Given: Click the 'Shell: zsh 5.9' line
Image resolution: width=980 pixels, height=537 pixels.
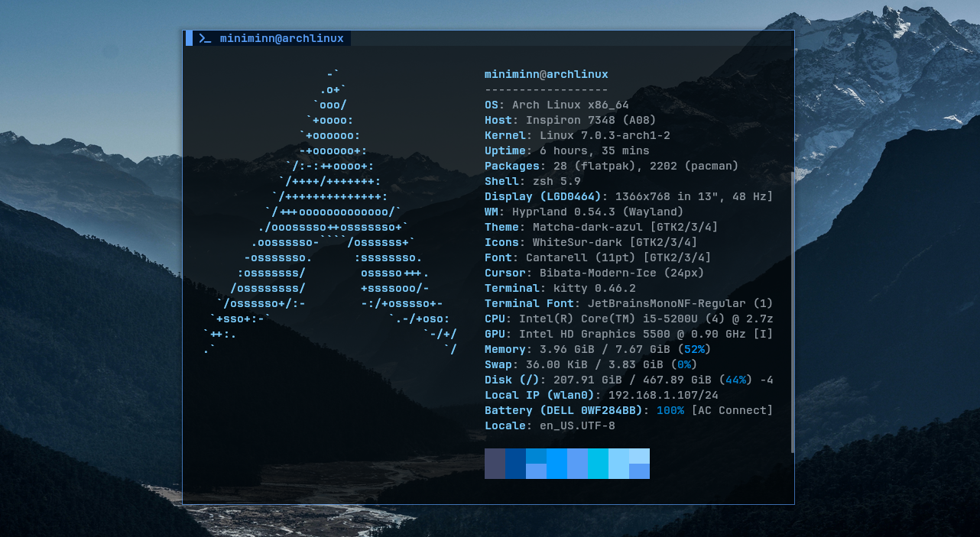Looking at the screenshot, I should [x=533, y=181].
